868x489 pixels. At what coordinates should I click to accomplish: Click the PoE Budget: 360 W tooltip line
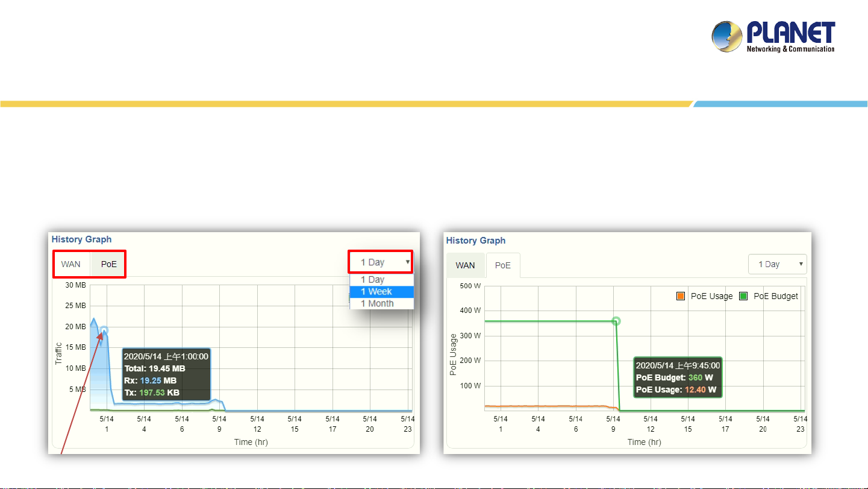675,377
